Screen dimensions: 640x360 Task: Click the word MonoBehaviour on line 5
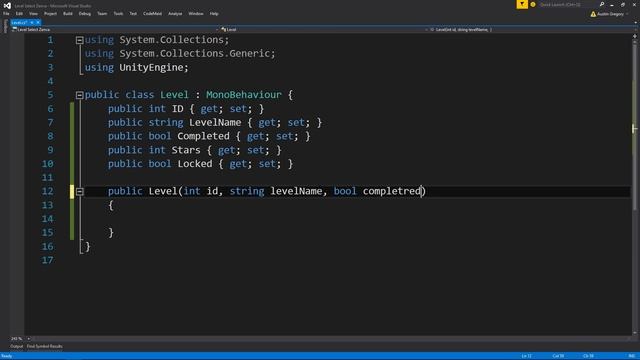[244, 95]
